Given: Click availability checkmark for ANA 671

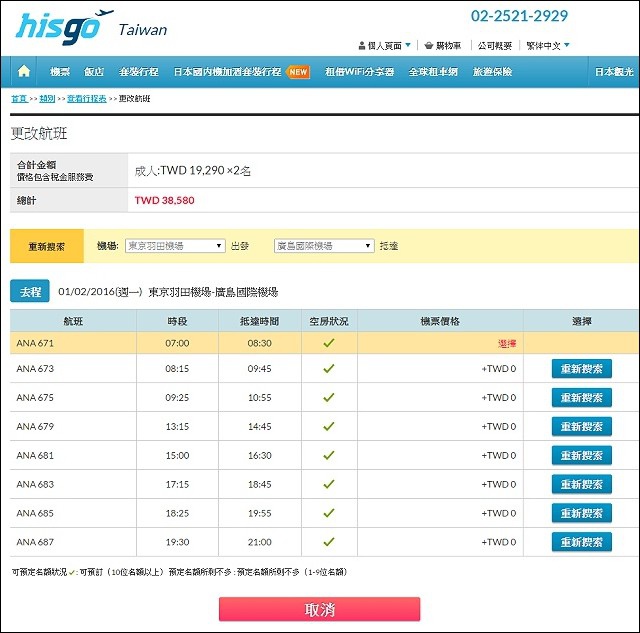Looking at the screenshot, I should [329, 342].
